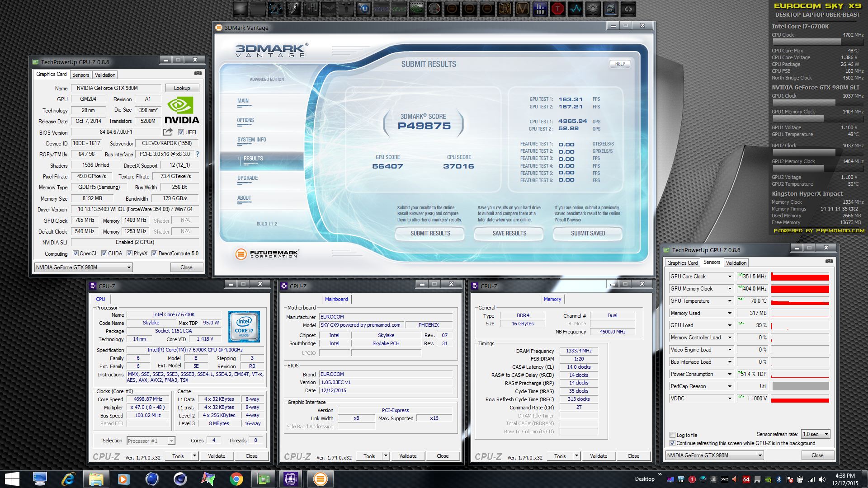Open SYSTEM INFO in 3DMark Vantage menu
The height and width of the screenshot is (488, 868).
pyautogui.click(x=251, y=140)
